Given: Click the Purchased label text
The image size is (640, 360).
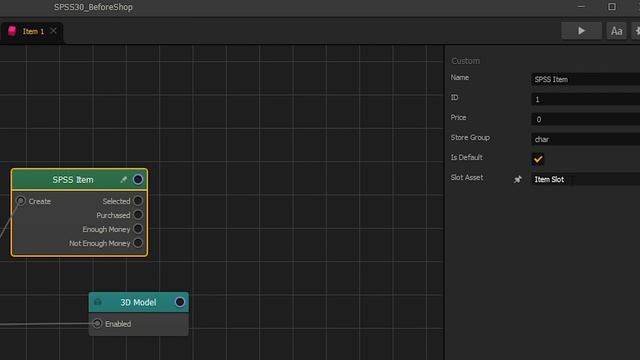Looking at the screenshot, I should 113,215.
